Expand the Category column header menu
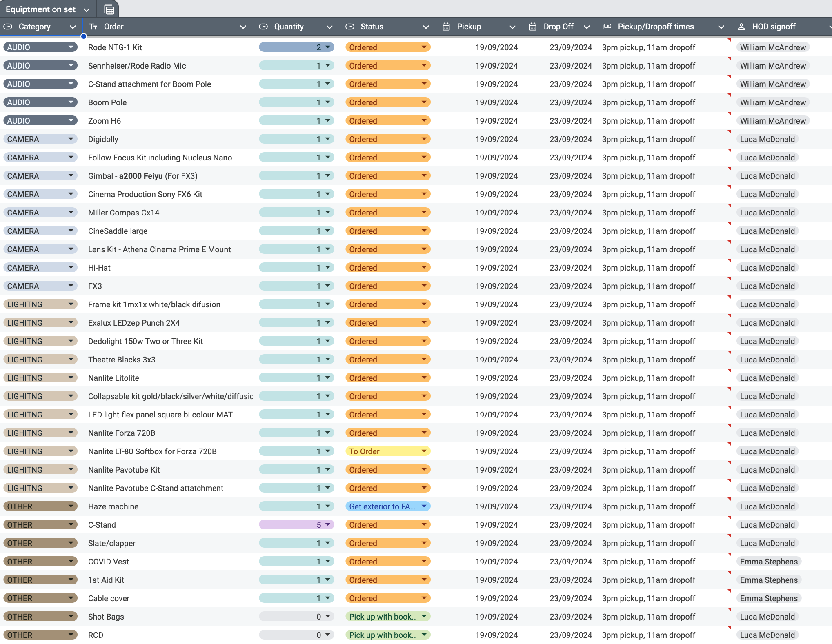 click(x=73, y=27)
